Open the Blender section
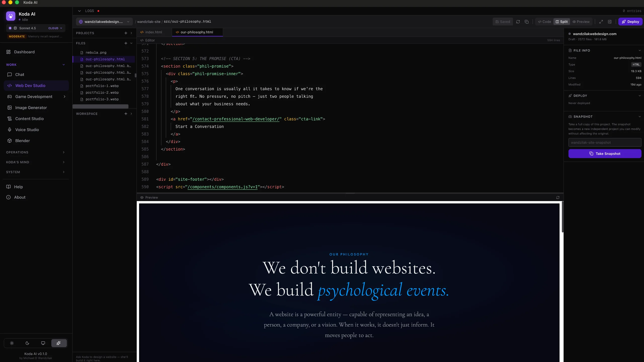 click(22, 141)
